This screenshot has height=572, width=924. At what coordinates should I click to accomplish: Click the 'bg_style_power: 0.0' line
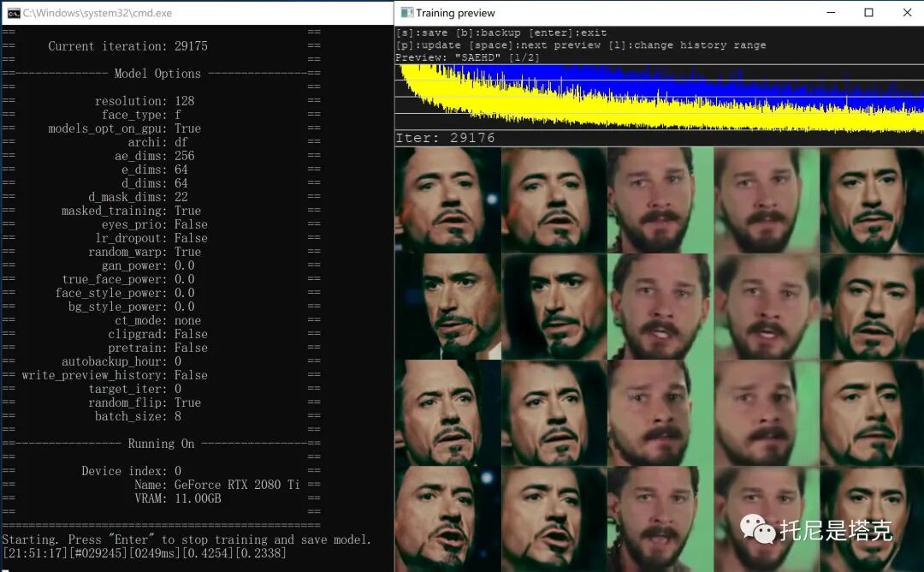point(132,307)
